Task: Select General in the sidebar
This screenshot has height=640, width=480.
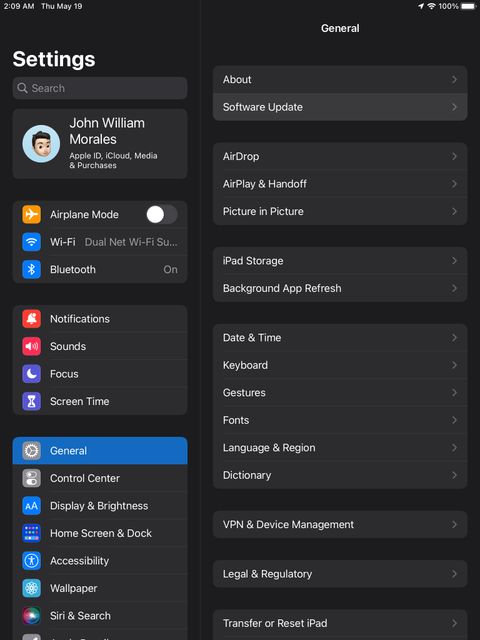Action: pos(100,451)
